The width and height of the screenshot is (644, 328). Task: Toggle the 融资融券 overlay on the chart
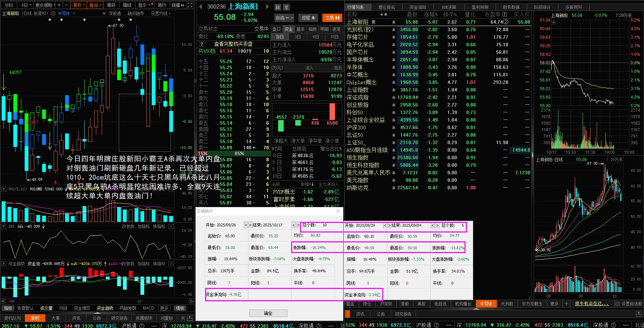(x=136, y=13)
